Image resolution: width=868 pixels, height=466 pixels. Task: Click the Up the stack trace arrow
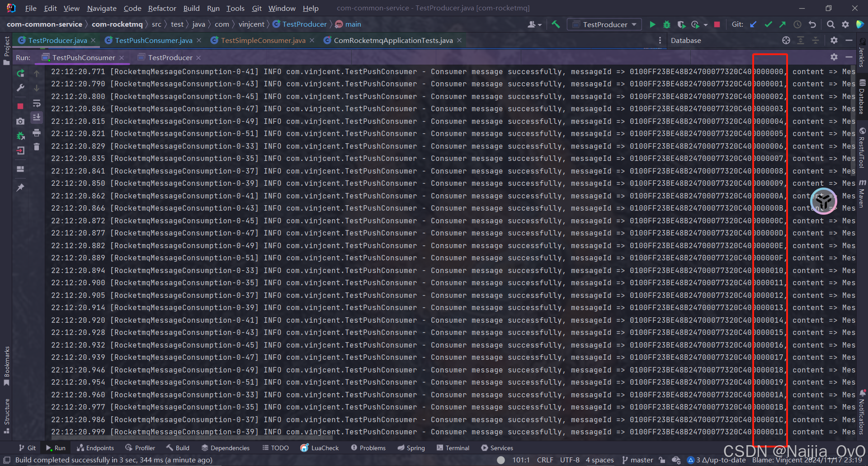[x=37, y=73]
